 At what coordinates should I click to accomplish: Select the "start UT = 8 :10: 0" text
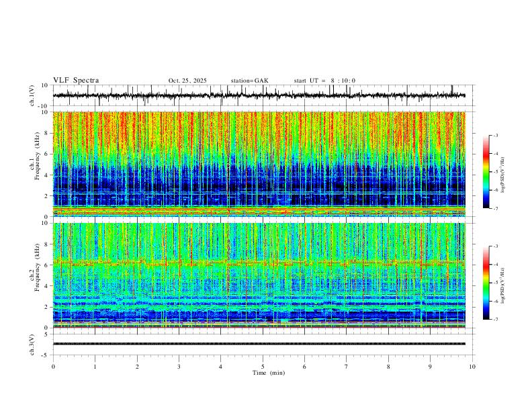tap(324, 81)
